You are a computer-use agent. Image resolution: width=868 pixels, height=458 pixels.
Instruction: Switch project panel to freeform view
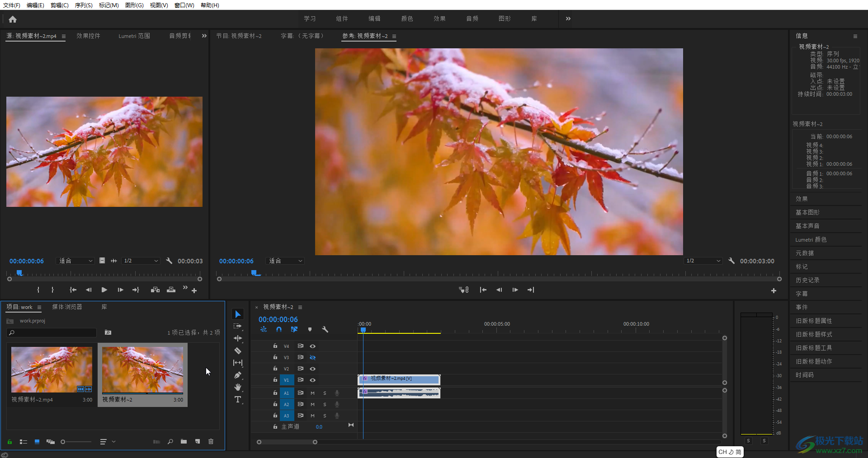pos(51,442)
